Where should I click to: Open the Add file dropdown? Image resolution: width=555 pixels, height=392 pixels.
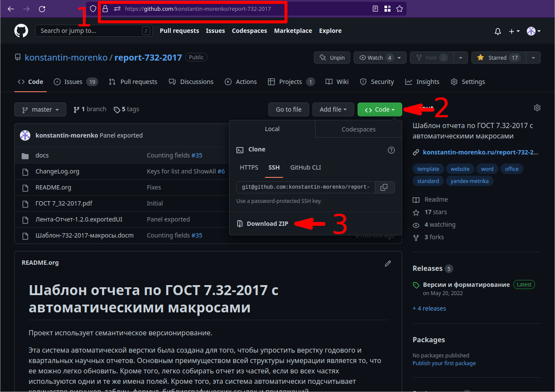(333, 109)
